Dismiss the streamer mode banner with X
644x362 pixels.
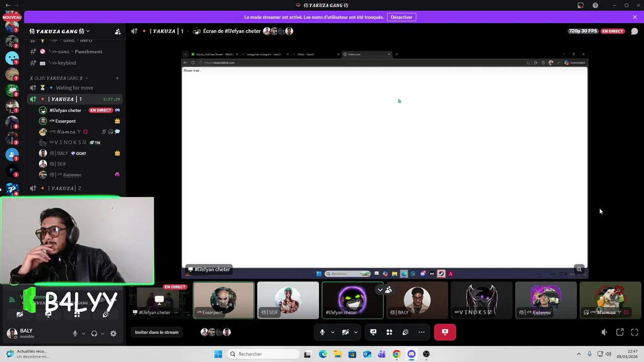tap(635, 17)
